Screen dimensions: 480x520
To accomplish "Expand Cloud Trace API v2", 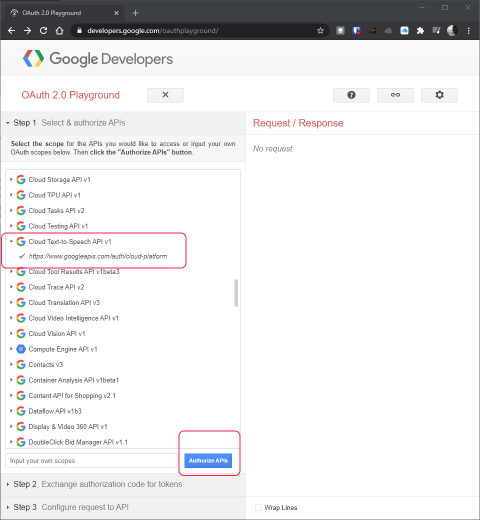I will [11, 287].
